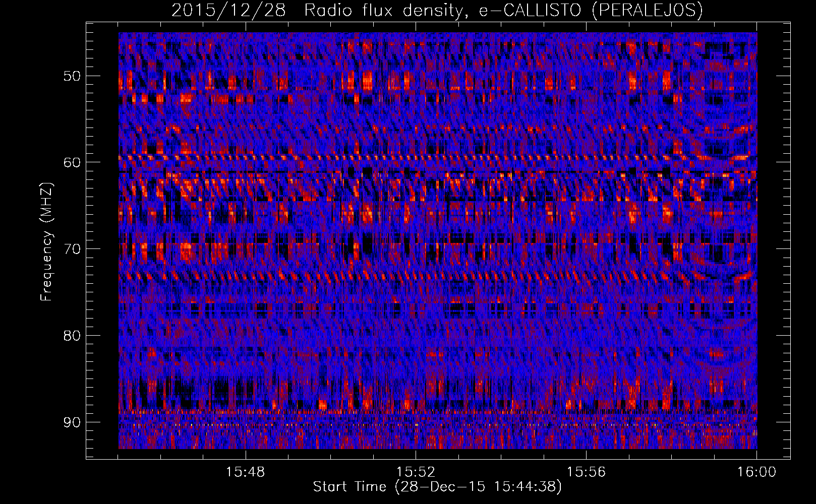Click the '80' frequency tick label
The image size is (816, 504).
pyautogui.click(x=72, y=336)
